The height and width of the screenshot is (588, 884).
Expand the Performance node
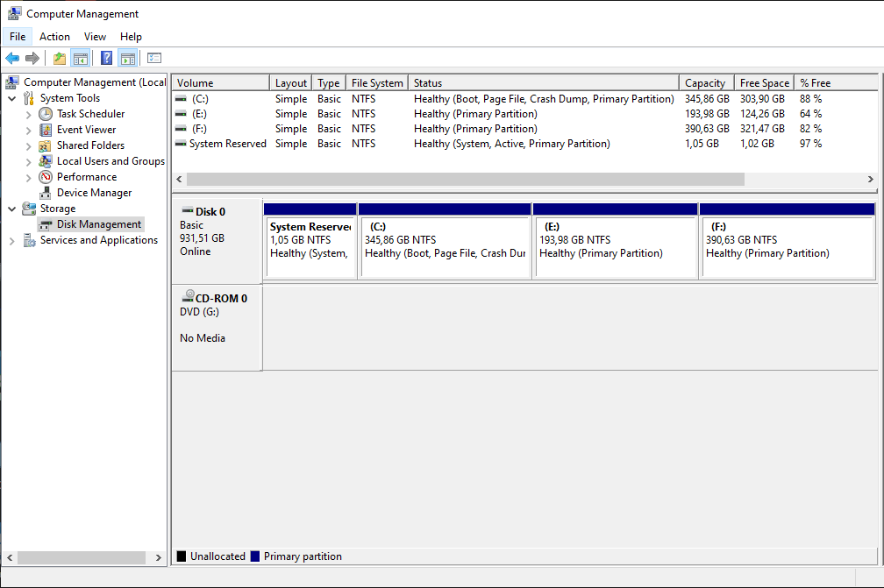[x=28, y=177]
